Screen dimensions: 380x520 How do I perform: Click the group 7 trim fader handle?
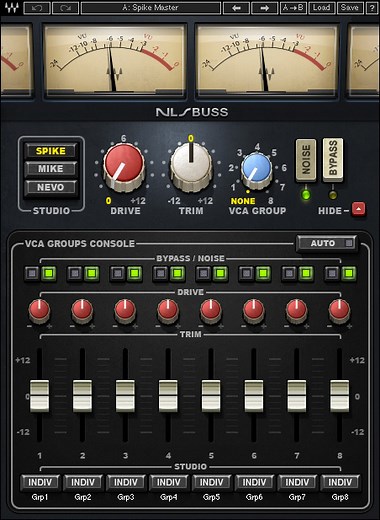point(297,396)
